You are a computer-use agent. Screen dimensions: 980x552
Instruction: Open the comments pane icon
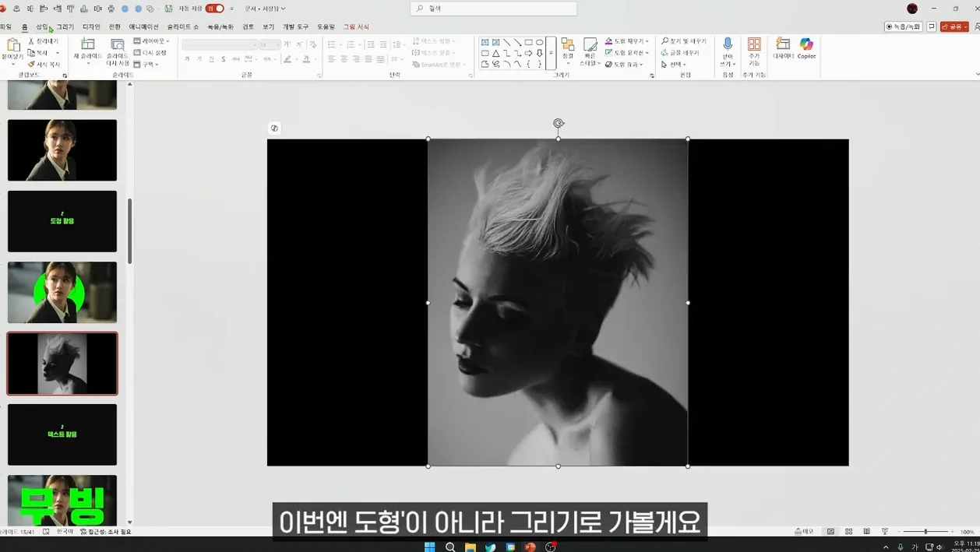click(931, 26)
